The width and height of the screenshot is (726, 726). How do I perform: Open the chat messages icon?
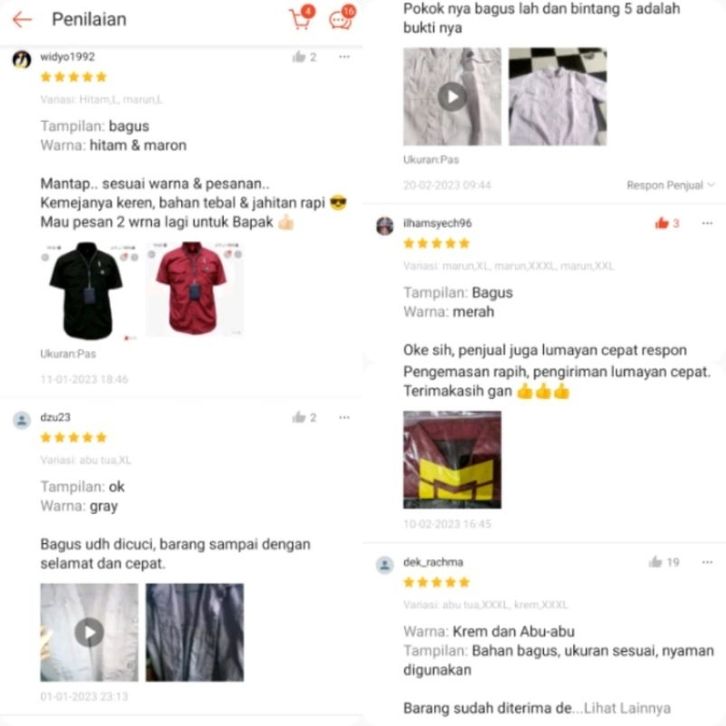pyautogui.click(x=342, y=18)
